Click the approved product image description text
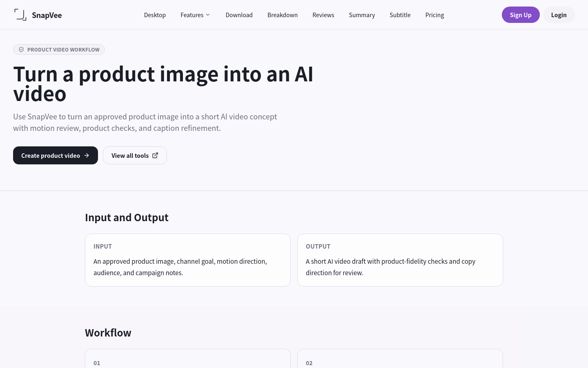The image size is (588, 368). coord(180,267)
